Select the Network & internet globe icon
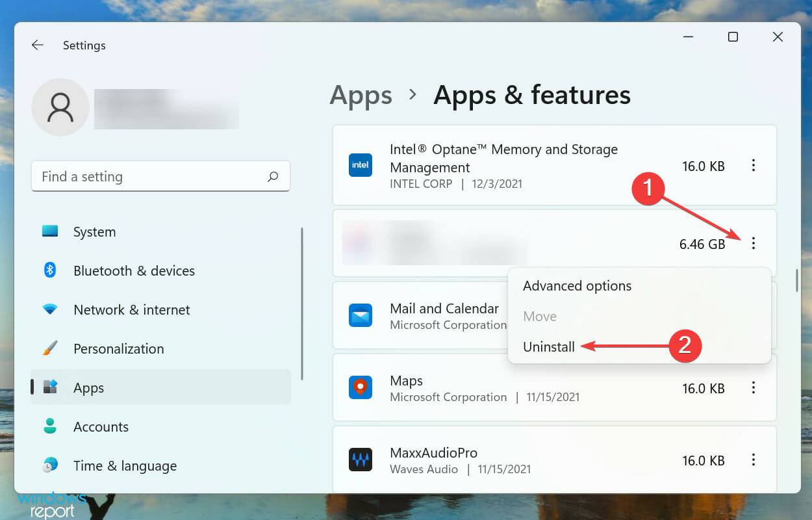The width and height of the screenshot is (812, 520). 51,309
